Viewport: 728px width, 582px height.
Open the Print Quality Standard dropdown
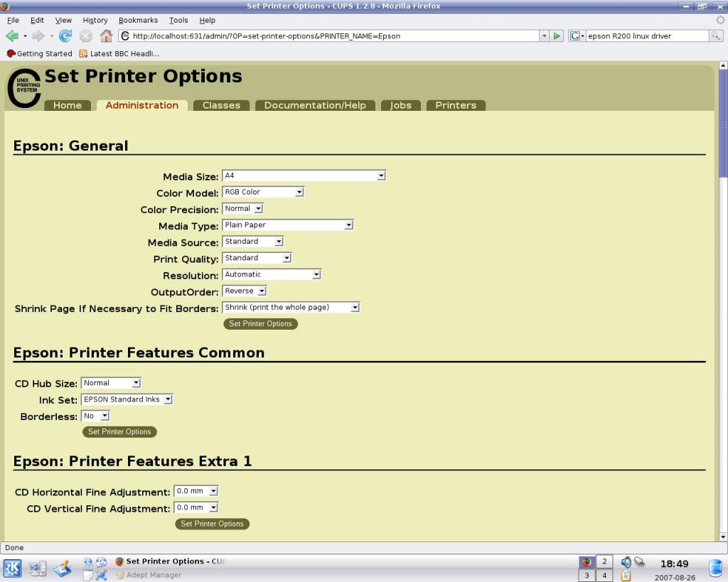257,257
